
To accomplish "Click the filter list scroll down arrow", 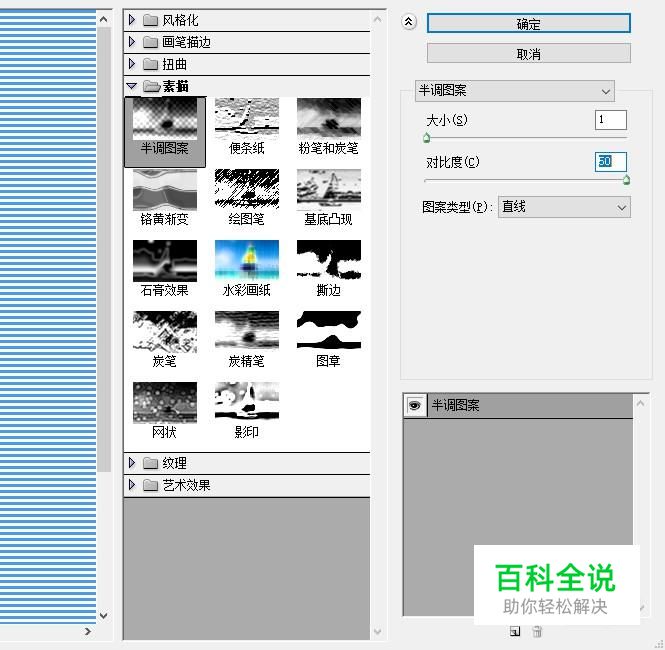I will [x=377, y=632].
